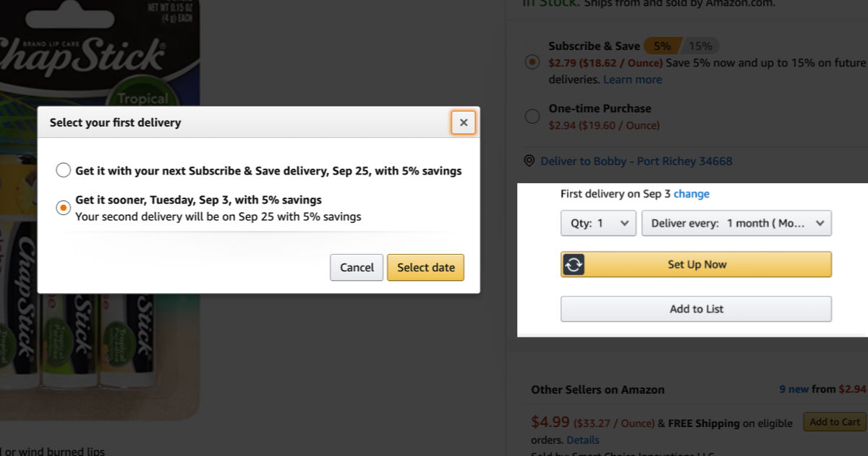Open Deliver to Bobby - Port Richey link
The image size is (868, 456).
(x=637, y=161)
